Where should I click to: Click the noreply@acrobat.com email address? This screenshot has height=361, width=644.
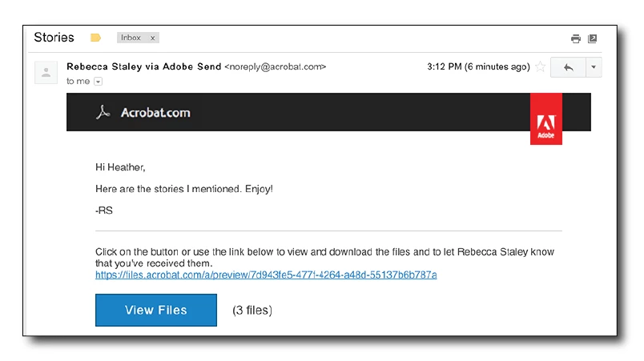pyautogui.click(x=276, y=66)
